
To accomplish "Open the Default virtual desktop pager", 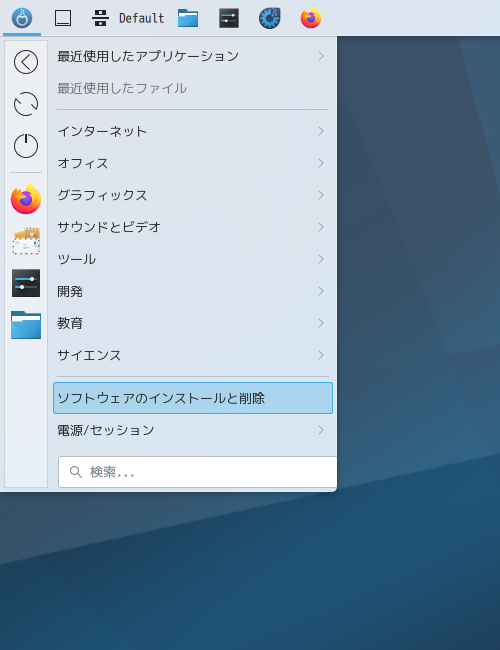I will pos(128,18).
